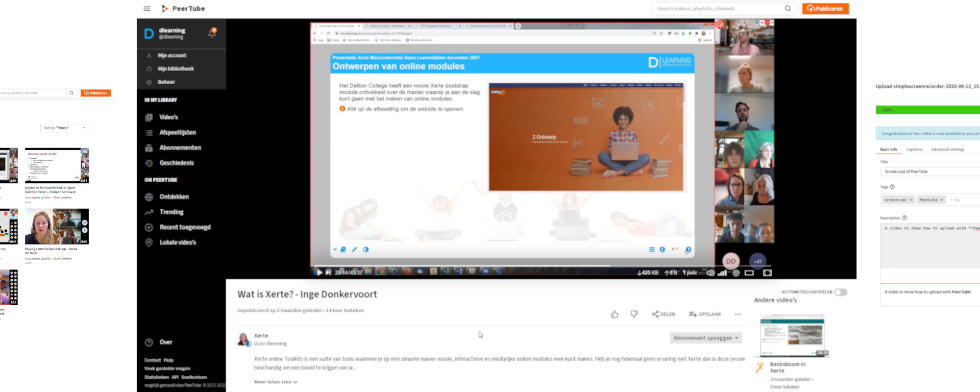Dislike the video with thumbs-down icon
This screenshot has height=392, width=980.
click(634, 314)
